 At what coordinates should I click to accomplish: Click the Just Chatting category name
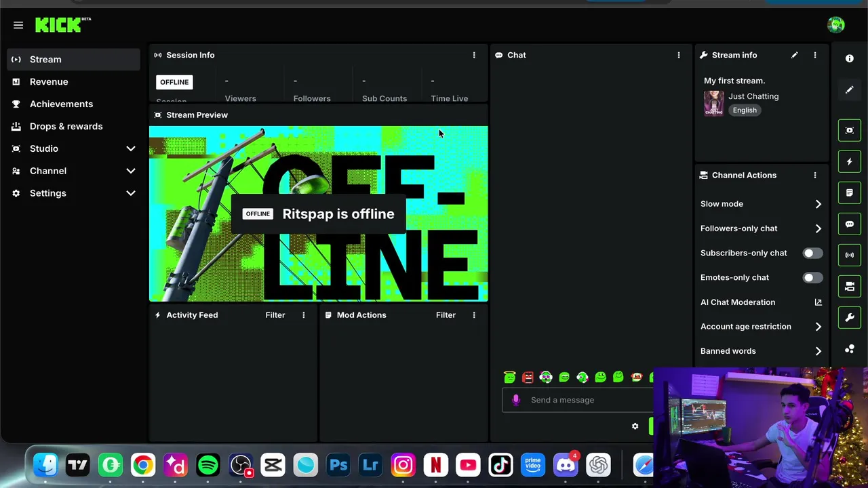(x=753, y=96)
